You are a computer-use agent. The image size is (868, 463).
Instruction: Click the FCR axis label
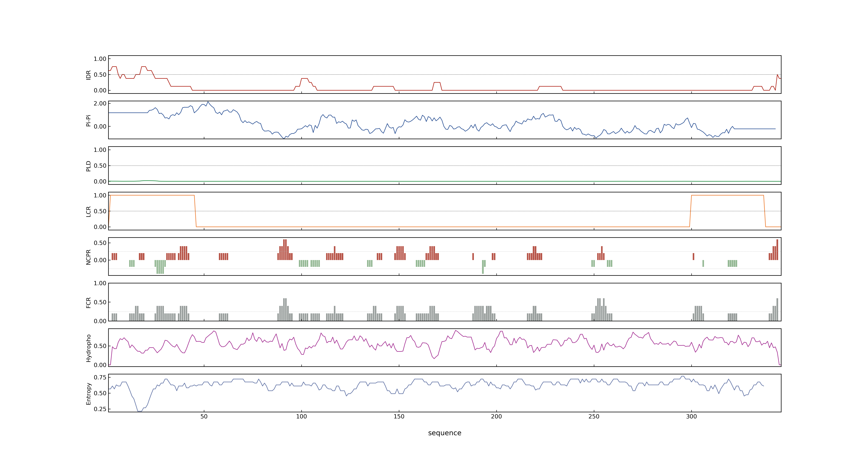[x=89, y=302]
